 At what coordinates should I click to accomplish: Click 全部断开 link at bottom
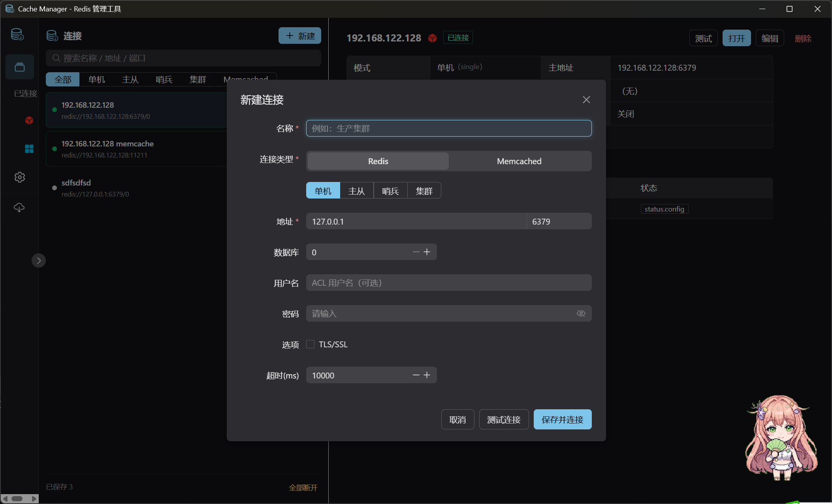point(303,487)
